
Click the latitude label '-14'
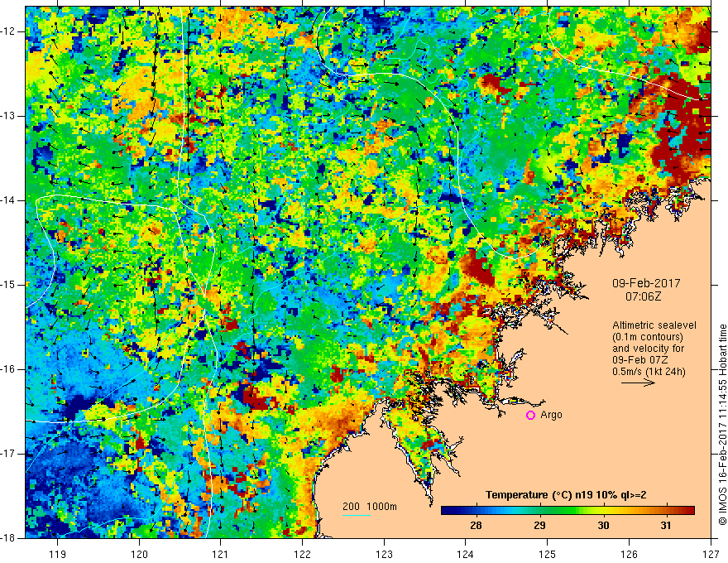coord(8,200)
